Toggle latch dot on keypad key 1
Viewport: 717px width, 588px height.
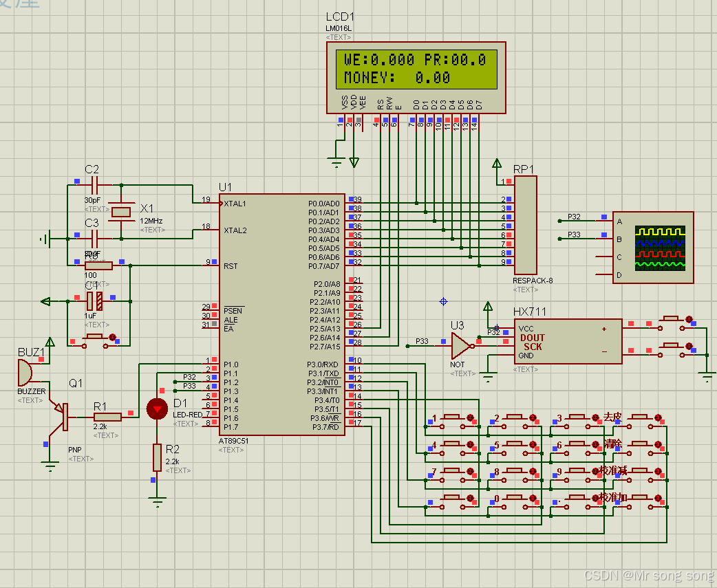click(x=470, y=417)
